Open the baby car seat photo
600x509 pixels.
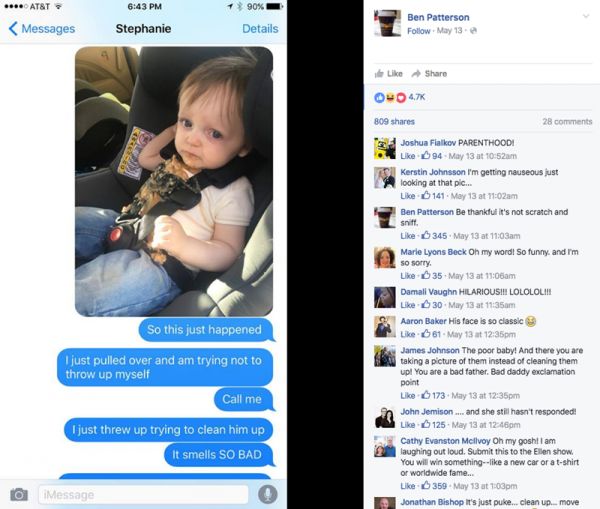(174, 182)
